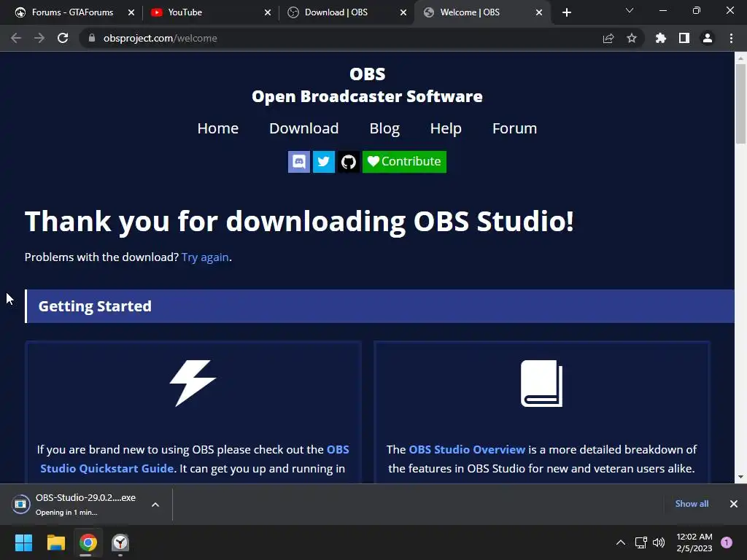Open the notification count badge
747x560 pixels.
click(x=727, y=542)
